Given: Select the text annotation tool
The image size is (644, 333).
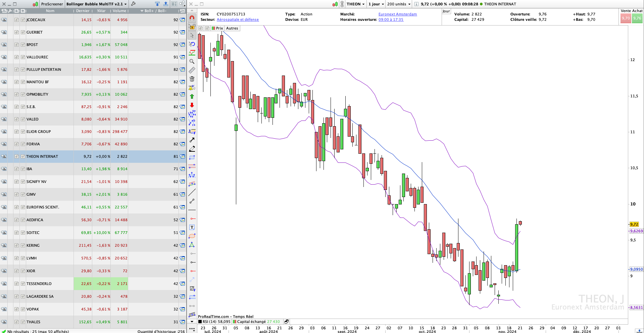Looking at the screenshot, I should pyautogui.click(x=192, y=227).
